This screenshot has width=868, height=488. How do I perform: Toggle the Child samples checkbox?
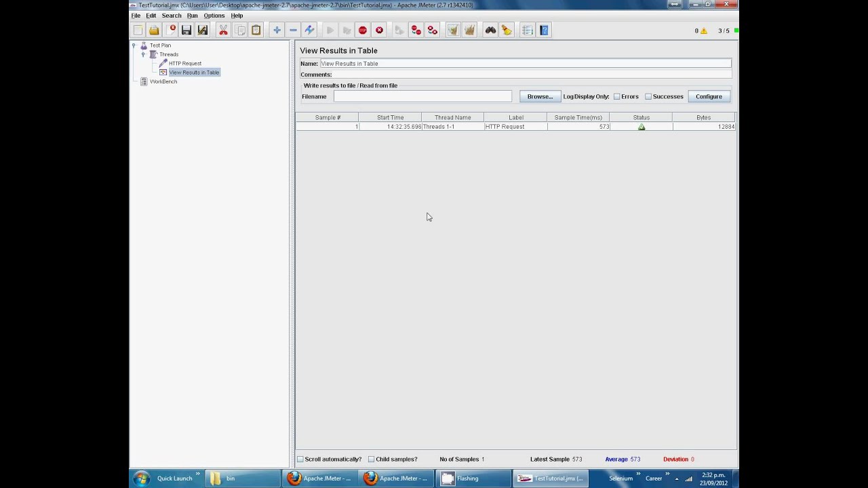371,460
